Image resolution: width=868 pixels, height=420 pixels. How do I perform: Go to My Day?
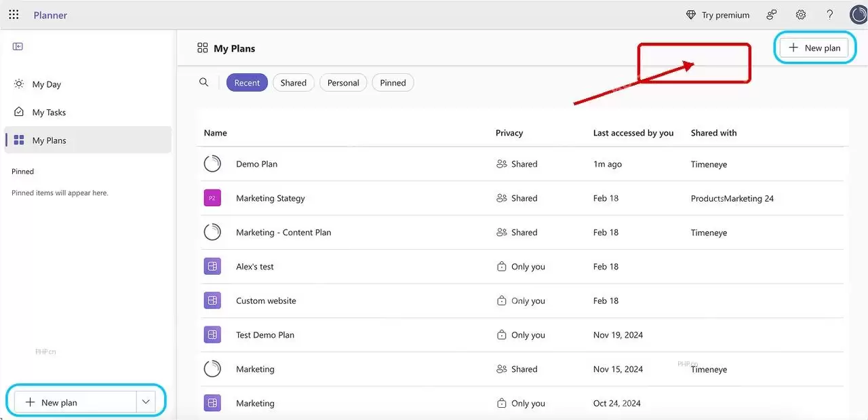click(x=87, y=84)
